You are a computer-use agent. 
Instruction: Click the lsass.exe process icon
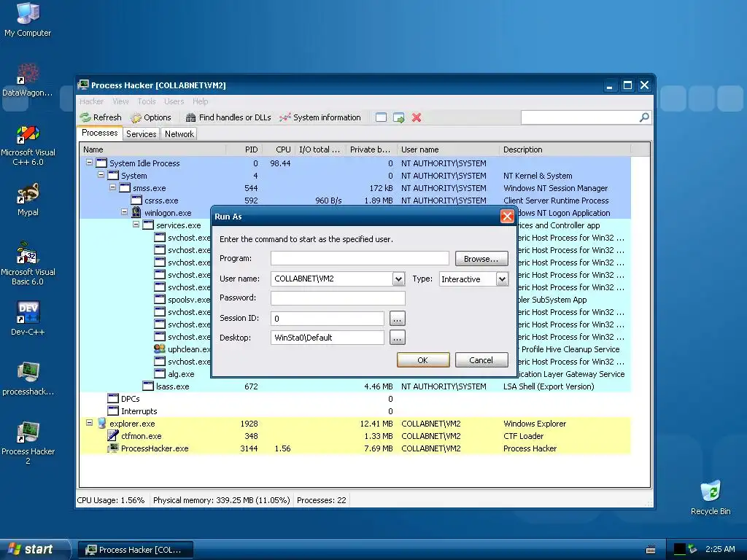coord(148,386)
